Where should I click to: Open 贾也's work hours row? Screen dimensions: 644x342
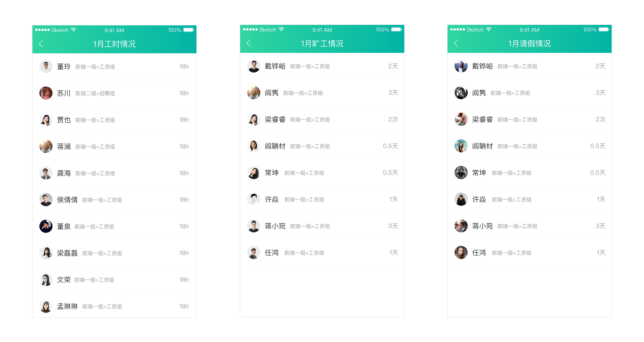(114, 120)
